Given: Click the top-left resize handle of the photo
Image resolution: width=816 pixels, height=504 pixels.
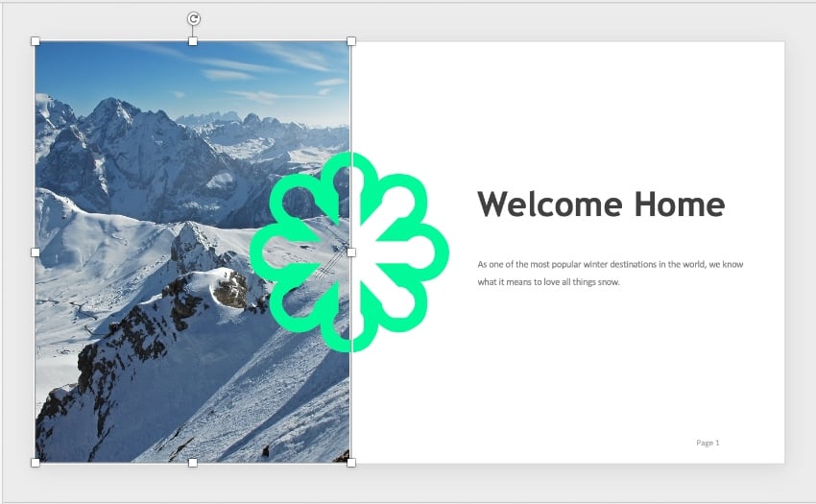Looking at the screenshot, I should point(36,41).
